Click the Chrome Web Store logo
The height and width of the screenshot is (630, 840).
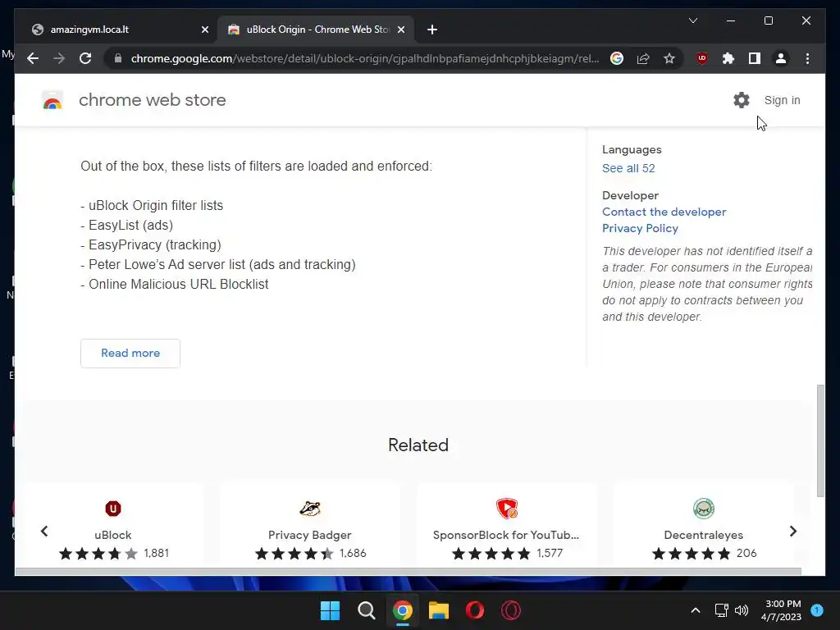pos(52,100)
